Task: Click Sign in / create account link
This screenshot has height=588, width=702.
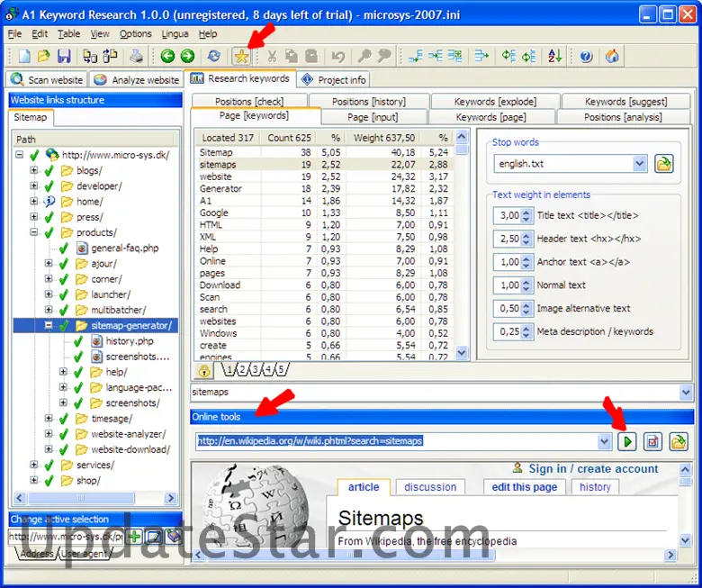Action: click(593, 469)
